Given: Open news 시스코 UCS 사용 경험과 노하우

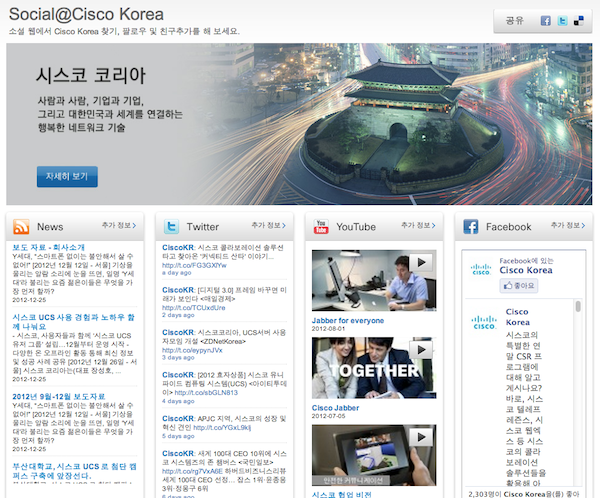Looking at the screenshot, I should tap(73, 322).
